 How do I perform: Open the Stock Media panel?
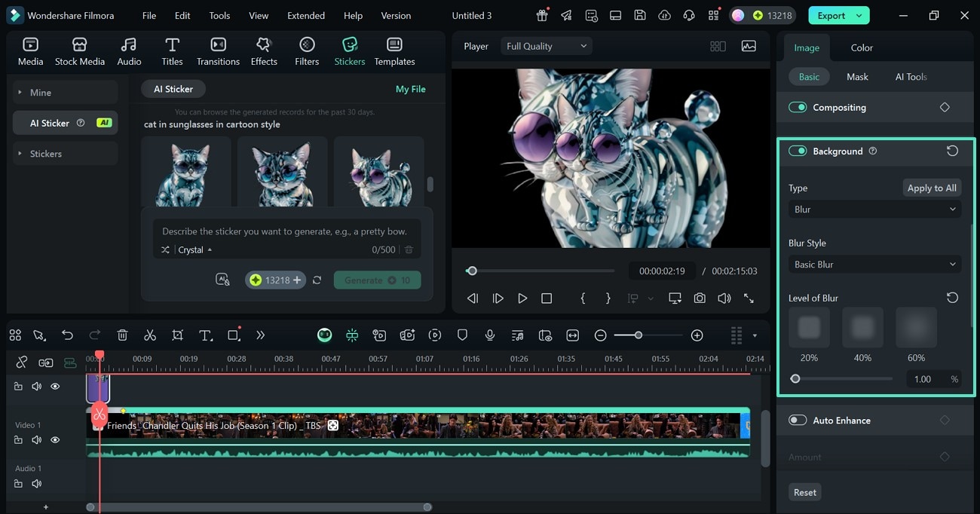click(x=79, y=51)
